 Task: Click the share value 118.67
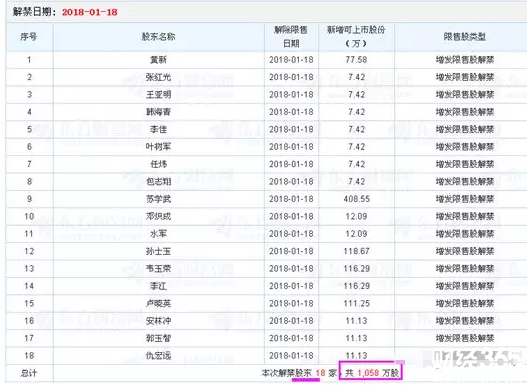tap(356, 251)
